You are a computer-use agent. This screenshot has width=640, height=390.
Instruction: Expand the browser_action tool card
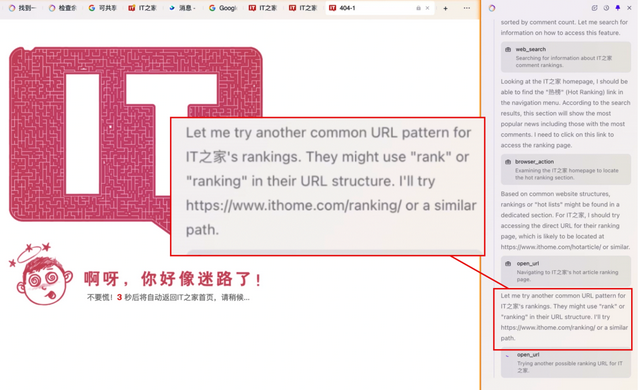coord(566,169)
